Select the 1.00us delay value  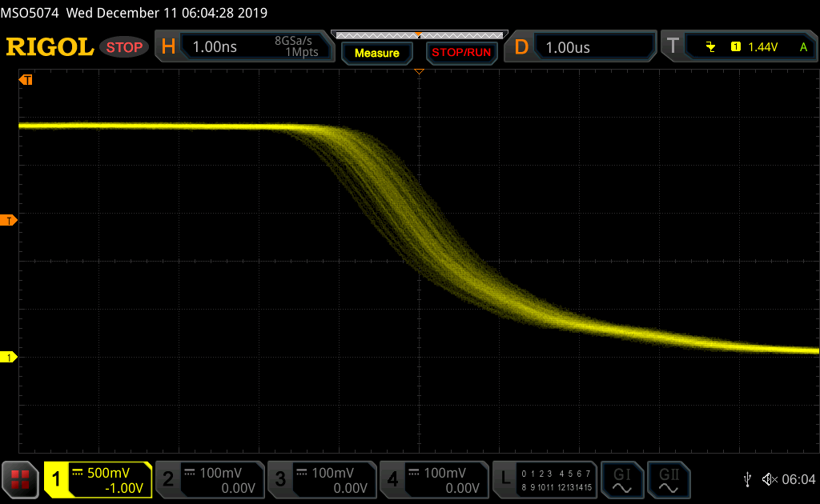tap(568, 47)
